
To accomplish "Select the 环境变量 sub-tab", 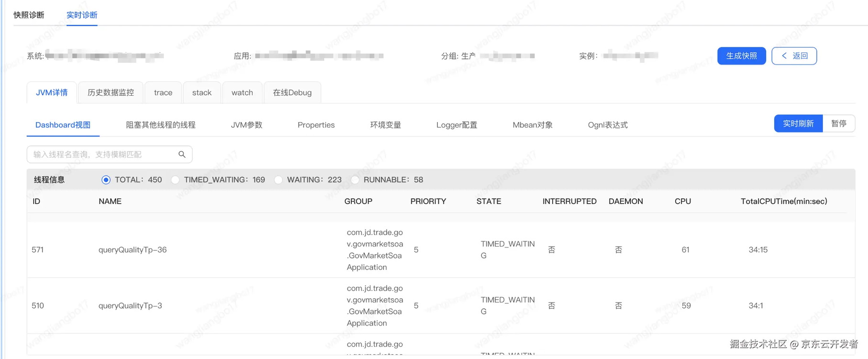I will tap(386, 125).
